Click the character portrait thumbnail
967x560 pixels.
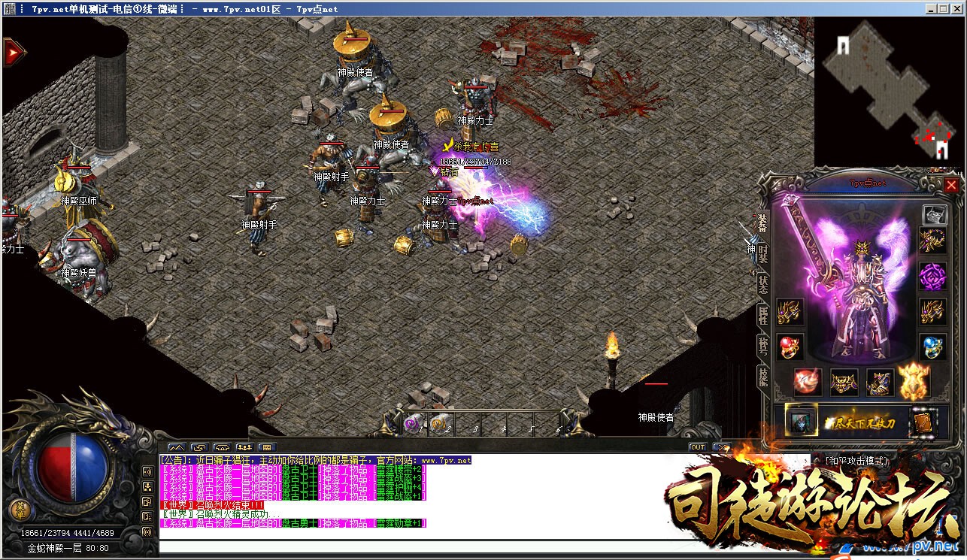[x=802, y=421]
